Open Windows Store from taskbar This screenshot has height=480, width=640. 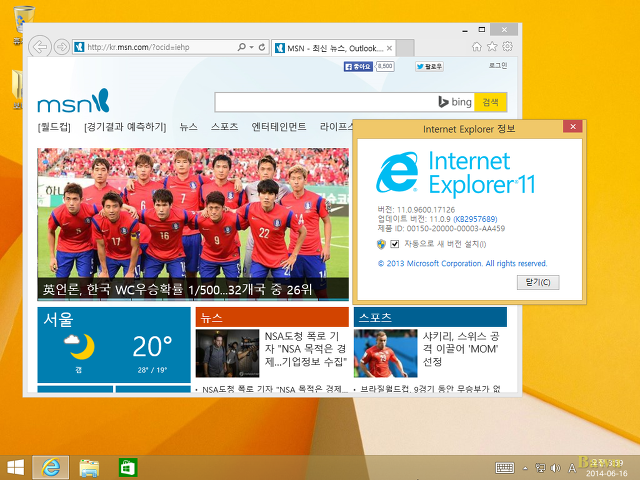tap(128, 468)
